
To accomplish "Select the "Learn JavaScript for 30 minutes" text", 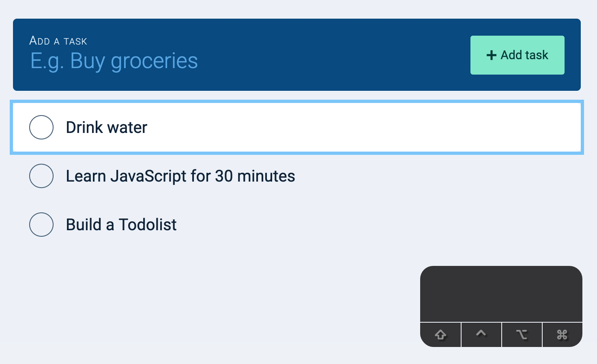I will click(x=180, y=176).
